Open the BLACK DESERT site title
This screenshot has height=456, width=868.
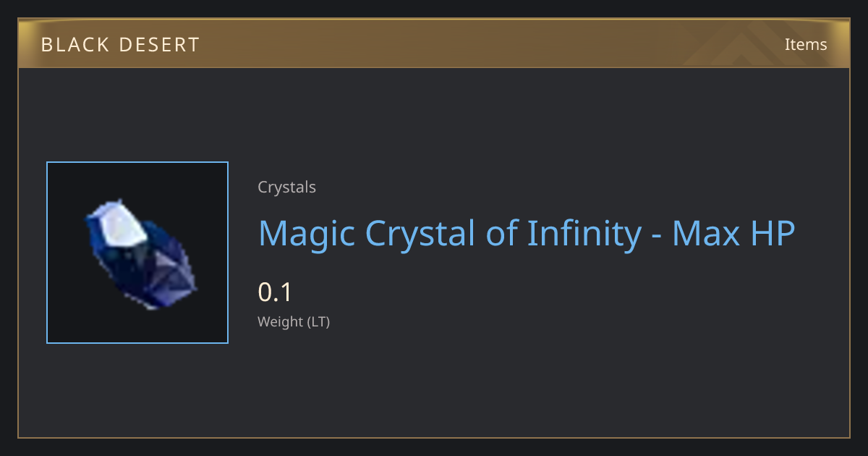(120, 45)
